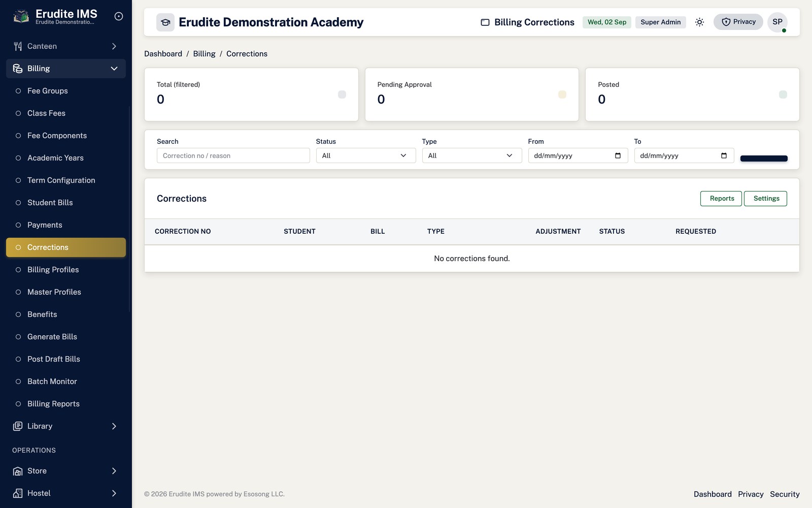Click the Privacy shield button

point(738,22)
